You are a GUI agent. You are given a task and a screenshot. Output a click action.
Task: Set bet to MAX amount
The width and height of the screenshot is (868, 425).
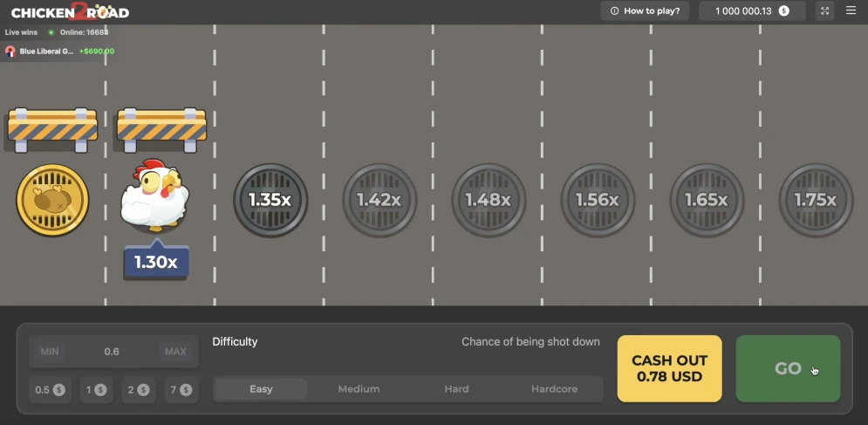coord(175,352)
